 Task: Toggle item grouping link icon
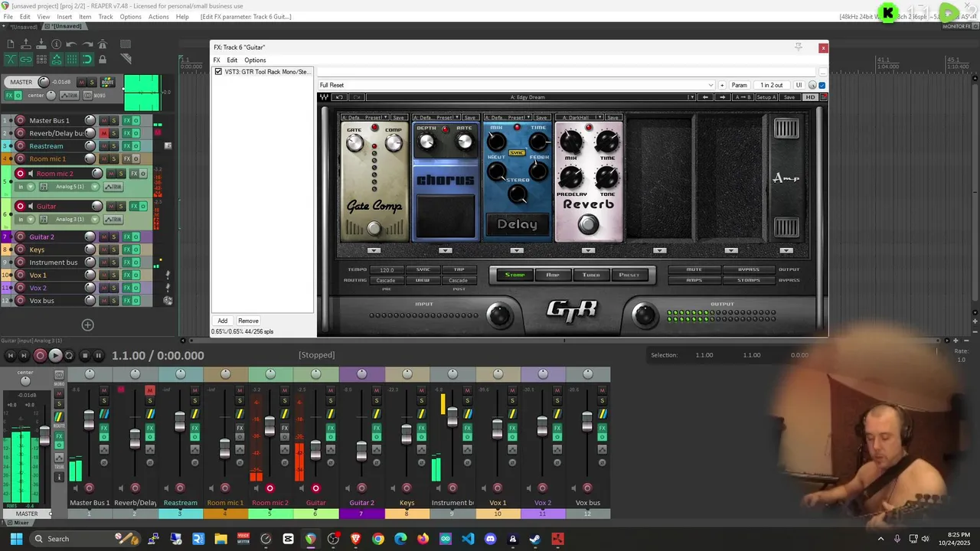[x=26, y=59]
